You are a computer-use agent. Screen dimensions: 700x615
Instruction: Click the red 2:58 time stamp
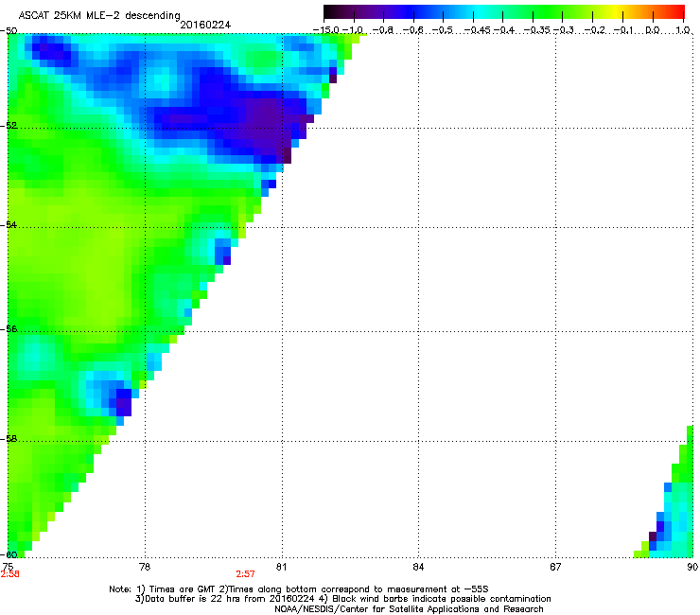click(9, 574)
